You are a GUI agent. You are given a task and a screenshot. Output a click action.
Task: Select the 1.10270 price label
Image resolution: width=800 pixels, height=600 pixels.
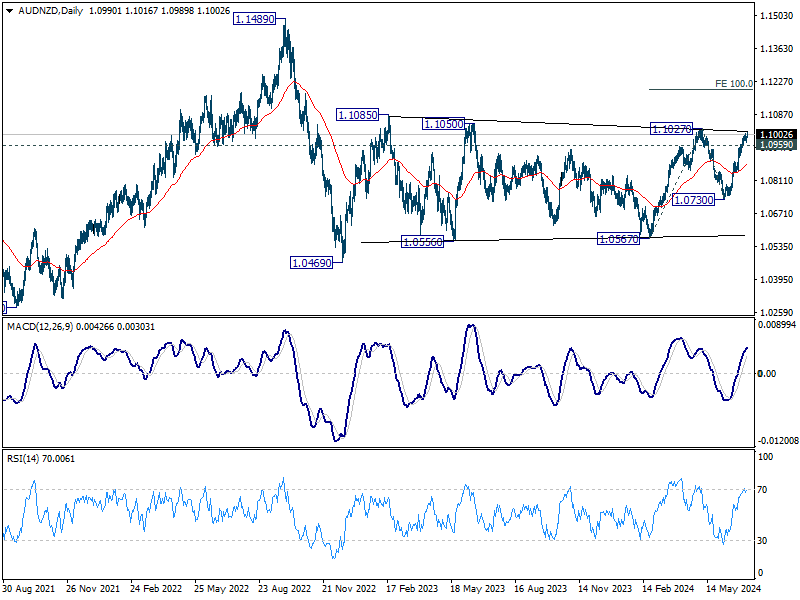click(x=671, y=130)
